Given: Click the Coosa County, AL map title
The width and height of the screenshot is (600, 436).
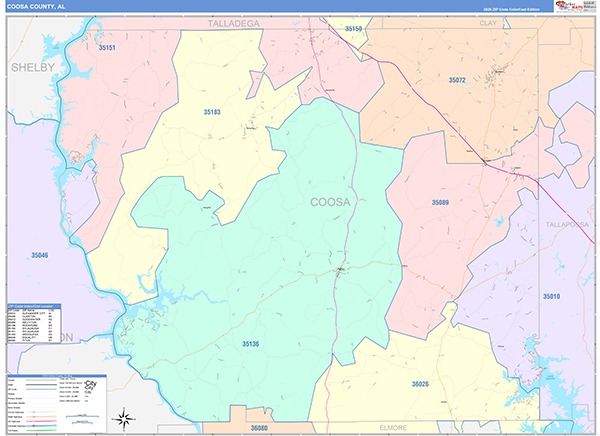Looking at the screenshot, I should click(36, 7).
